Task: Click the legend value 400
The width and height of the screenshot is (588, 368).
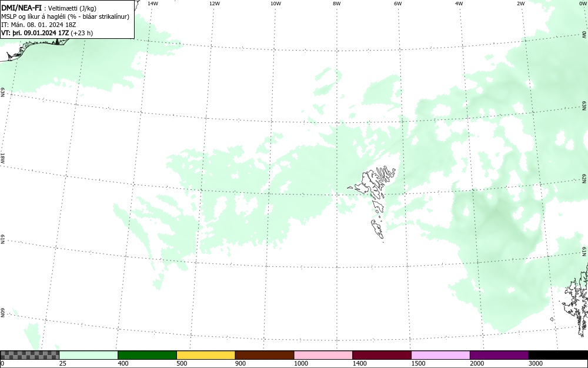Action: coord(123,363)
